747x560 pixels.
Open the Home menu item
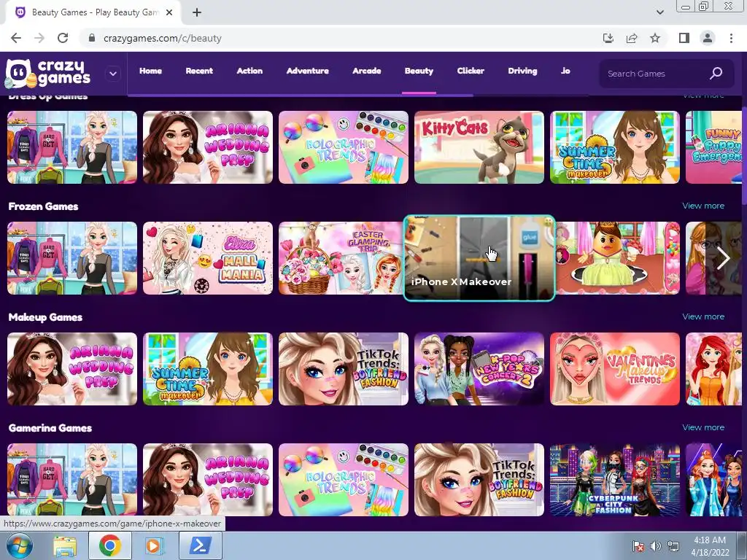tap(150, 71)
